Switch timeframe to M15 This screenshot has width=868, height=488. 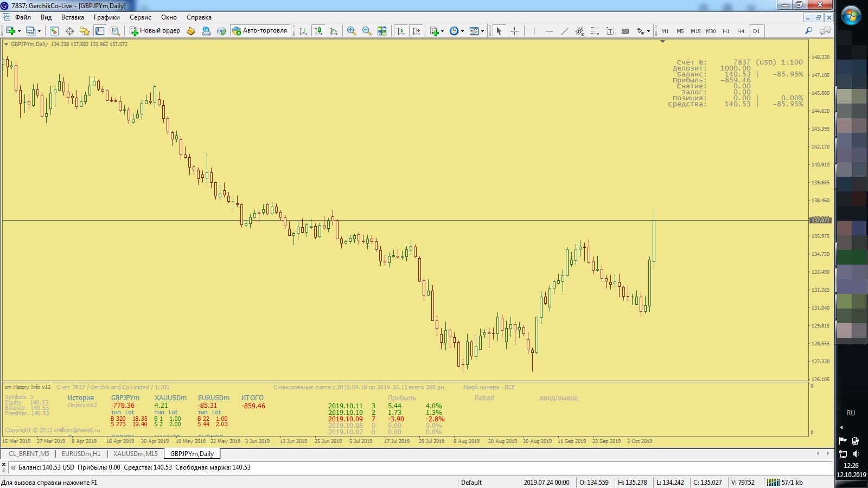pos(695,31)
